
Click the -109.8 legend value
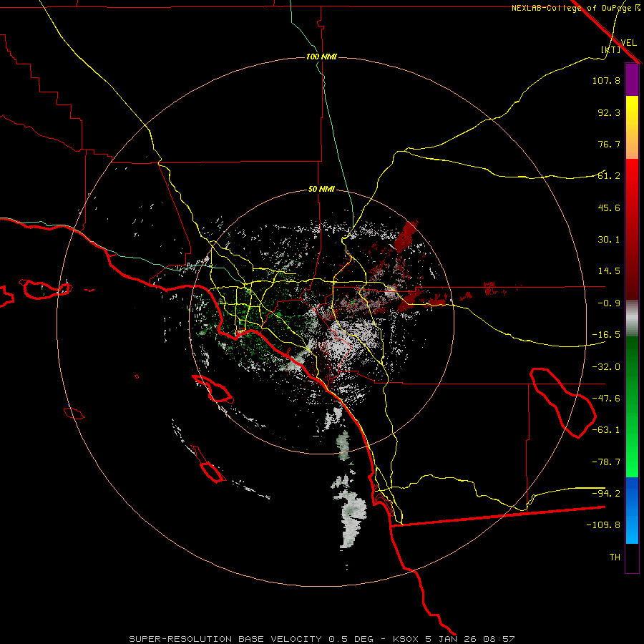pos(603,525)
